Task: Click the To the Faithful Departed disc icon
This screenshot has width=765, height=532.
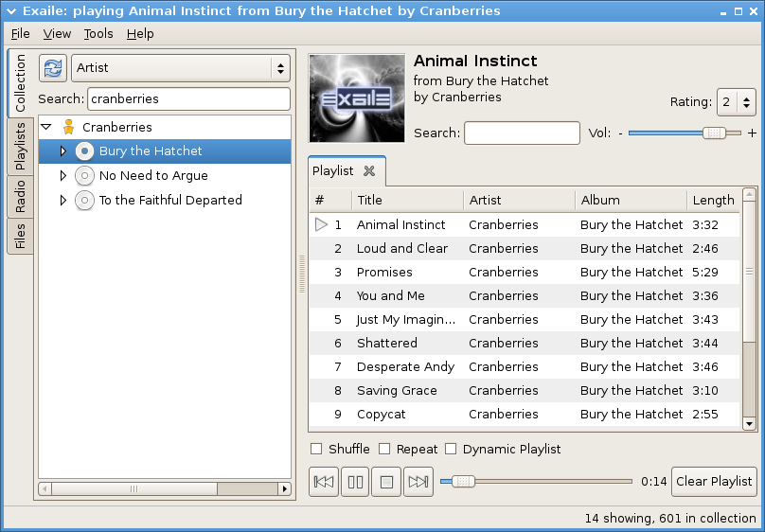Action: [x=84, y=200]
